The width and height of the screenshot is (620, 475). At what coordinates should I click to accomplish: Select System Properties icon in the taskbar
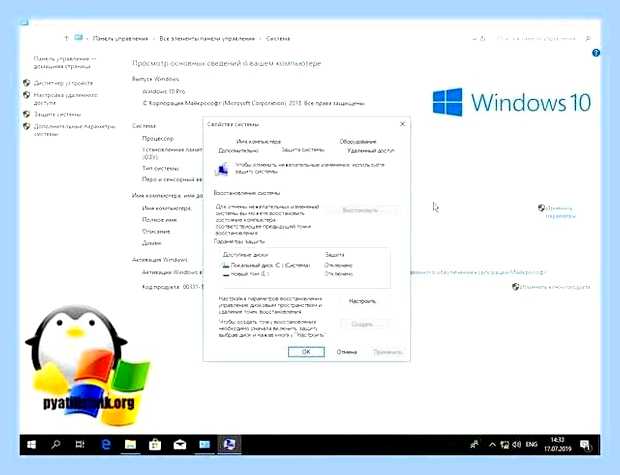(x=229, y=445)
